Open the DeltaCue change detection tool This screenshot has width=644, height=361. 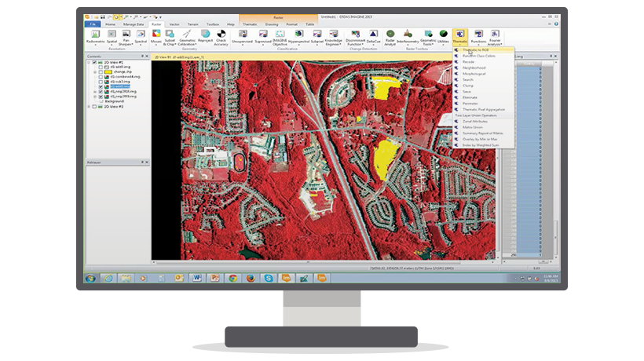click(x=373, y=35)
